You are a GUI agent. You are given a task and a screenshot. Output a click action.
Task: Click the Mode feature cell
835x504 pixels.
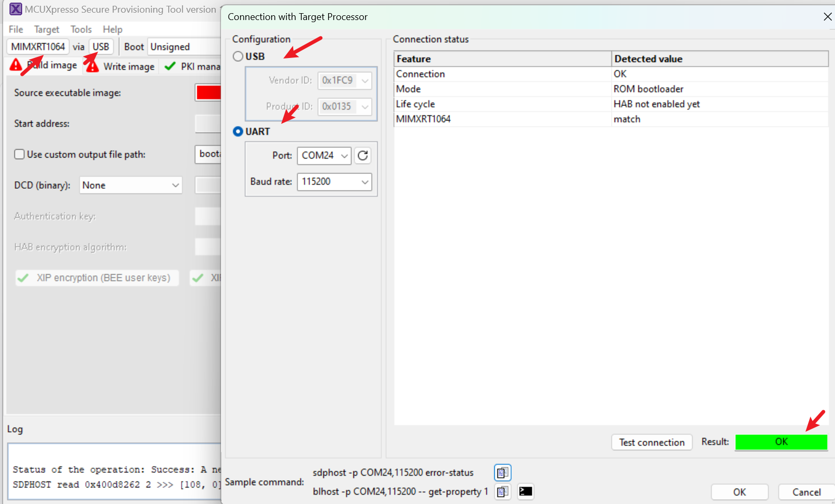point(503,89)
